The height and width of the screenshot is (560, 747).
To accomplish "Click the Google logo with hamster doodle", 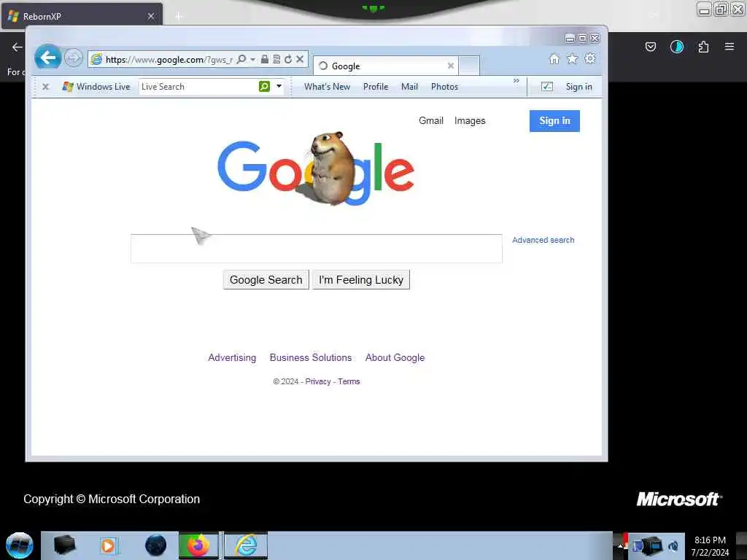I will point(316,168).
